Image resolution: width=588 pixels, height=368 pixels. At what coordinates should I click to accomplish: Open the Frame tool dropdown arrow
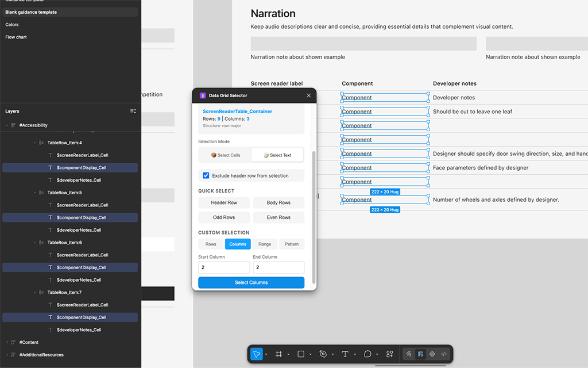click(x=288, y=354)
